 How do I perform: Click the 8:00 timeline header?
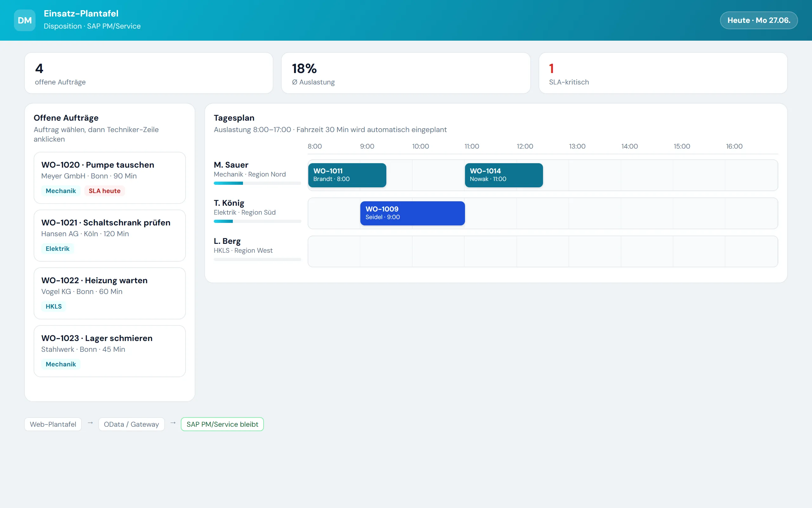tap(315, 146)
